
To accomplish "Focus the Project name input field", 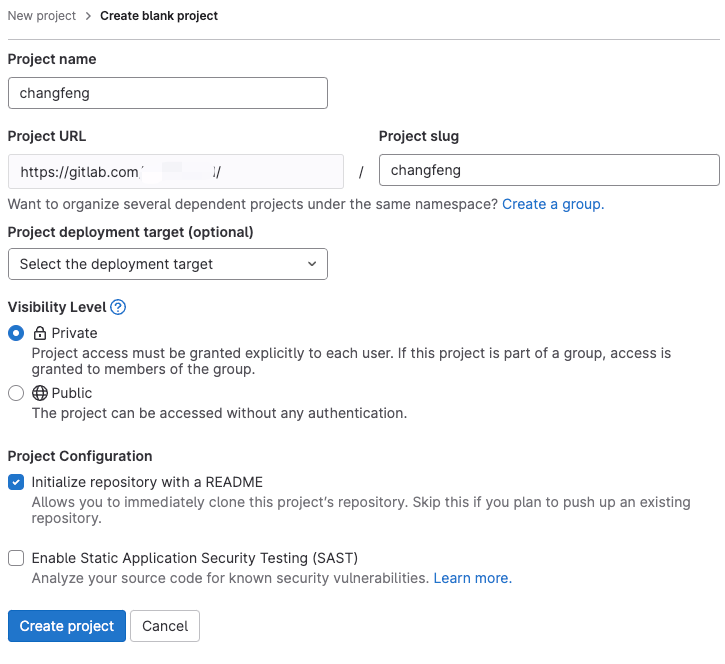I will click(167, 93).
